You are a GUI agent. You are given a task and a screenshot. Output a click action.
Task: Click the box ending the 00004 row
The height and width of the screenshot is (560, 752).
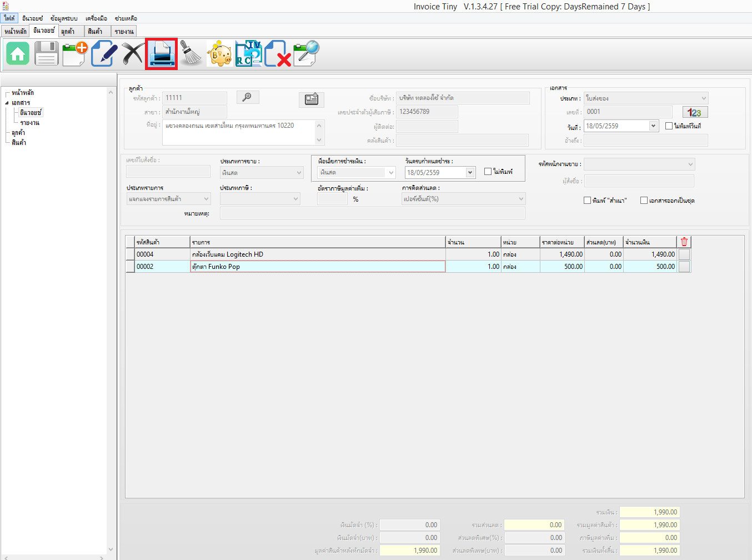[x=684, y=254]
